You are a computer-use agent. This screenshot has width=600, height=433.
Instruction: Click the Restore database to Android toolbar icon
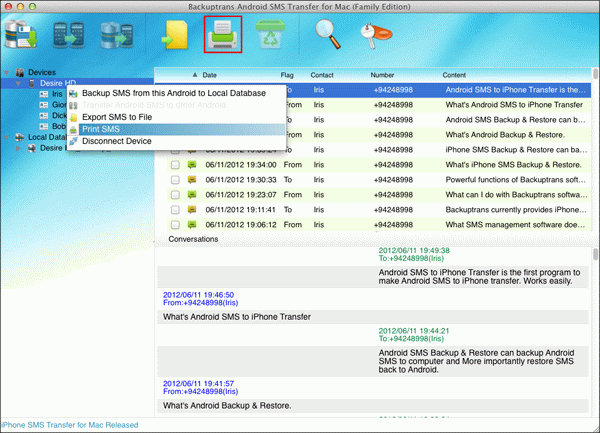click(117, 35)
